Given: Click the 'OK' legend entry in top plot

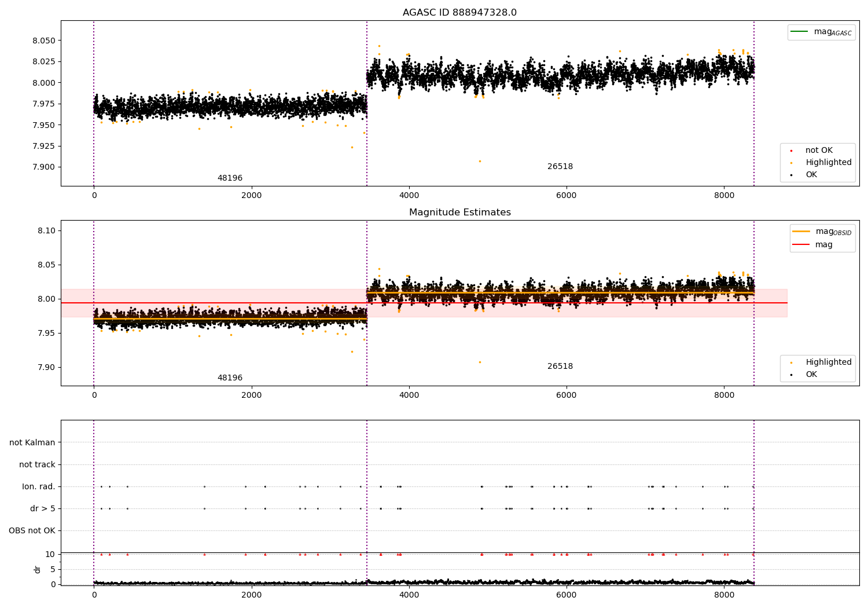Looking at the screenshot, I should (x=804, y=175).
